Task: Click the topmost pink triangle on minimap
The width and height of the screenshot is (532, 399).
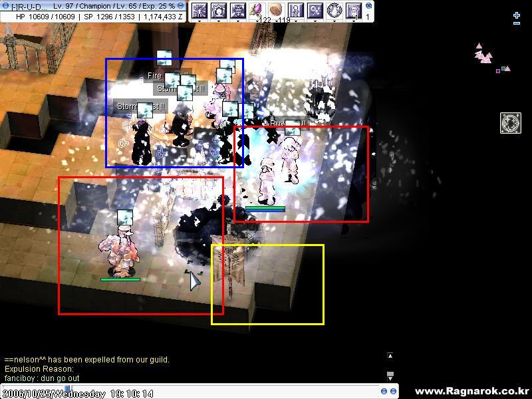Action: pyautogui.click(x=479, y=45)
